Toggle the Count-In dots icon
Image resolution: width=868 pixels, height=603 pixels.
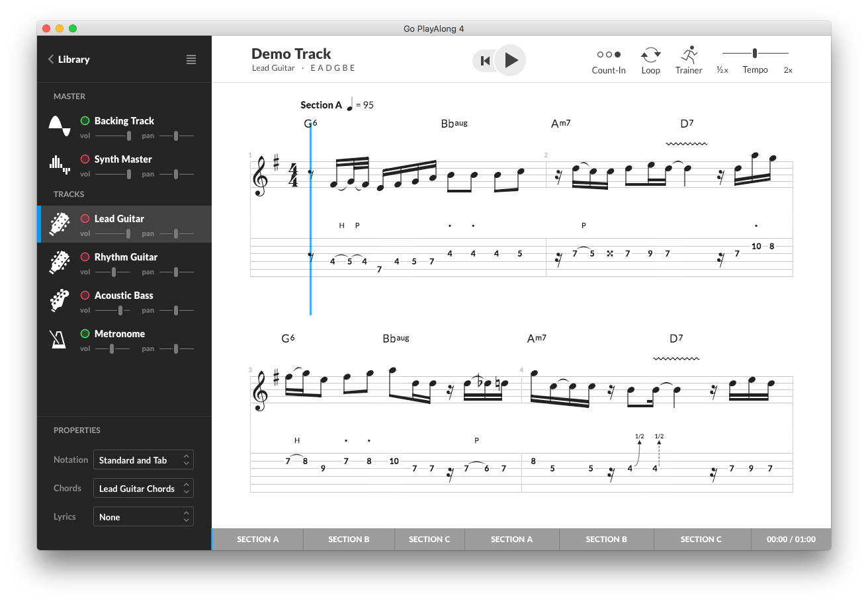point(609,55)
